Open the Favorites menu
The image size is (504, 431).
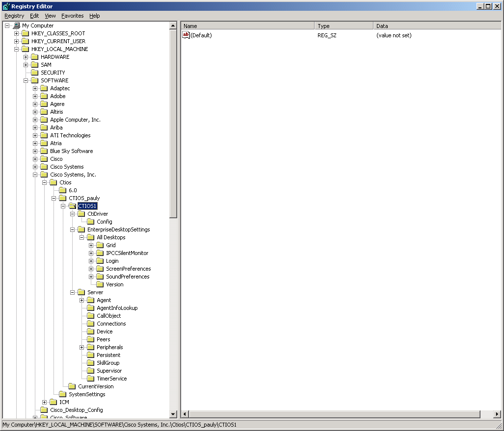[72, 16]
